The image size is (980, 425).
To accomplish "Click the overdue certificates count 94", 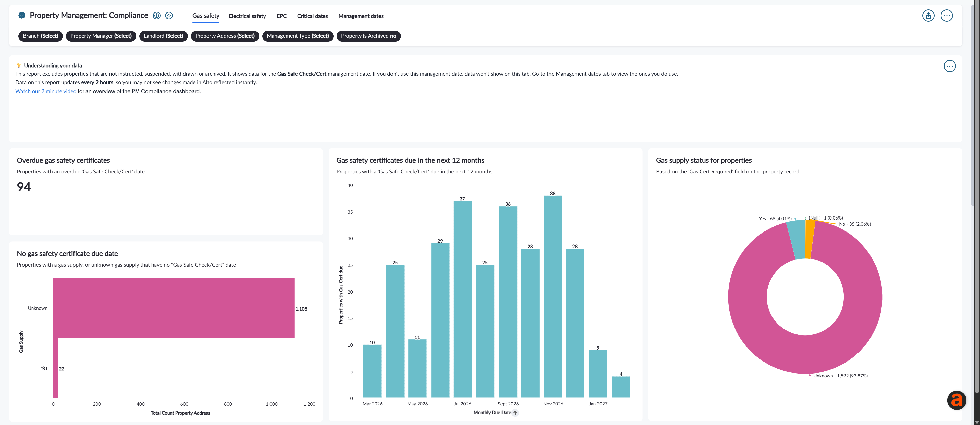I will (x=23, y=187).
